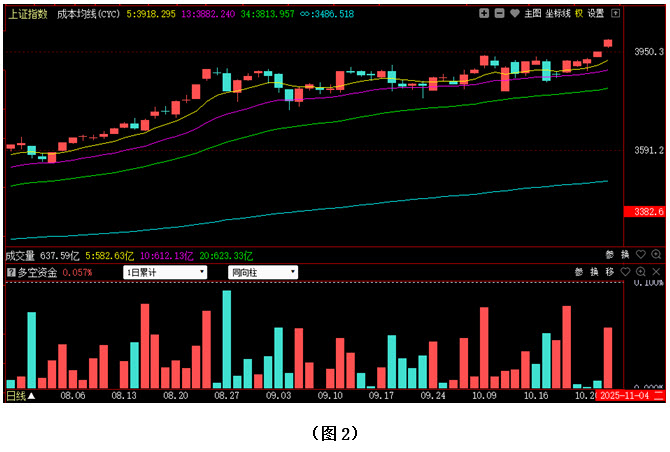Expand the 日线 period selector at bottom left
This screenshot has width=670, height=452.
[x=18, y=396]
